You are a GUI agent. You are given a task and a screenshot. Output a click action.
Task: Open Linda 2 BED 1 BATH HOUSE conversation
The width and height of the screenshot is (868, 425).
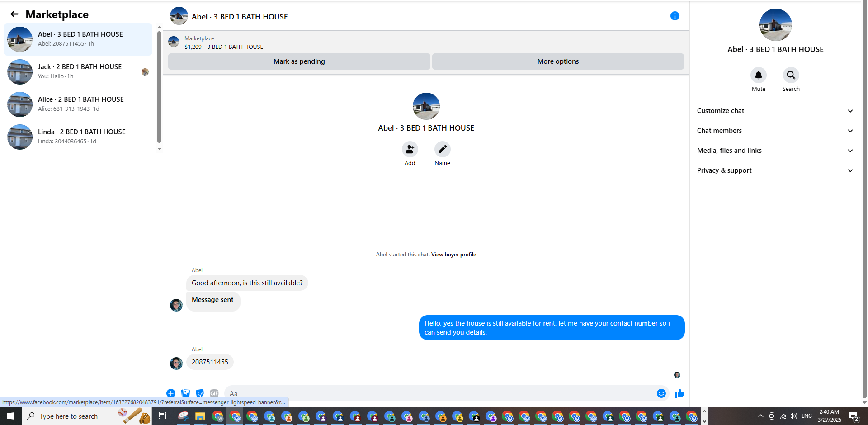coord(78,137)
